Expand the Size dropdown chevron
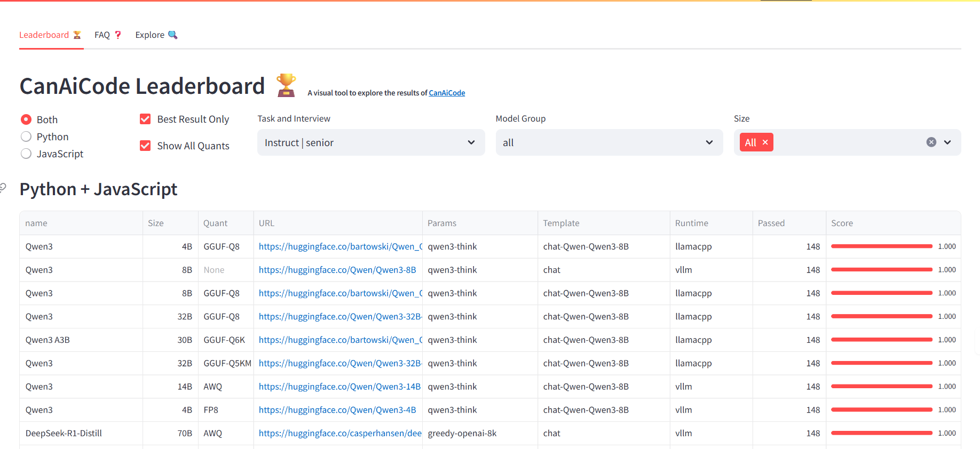The width and height of the screenshot is (980, 449). (947, 142)
